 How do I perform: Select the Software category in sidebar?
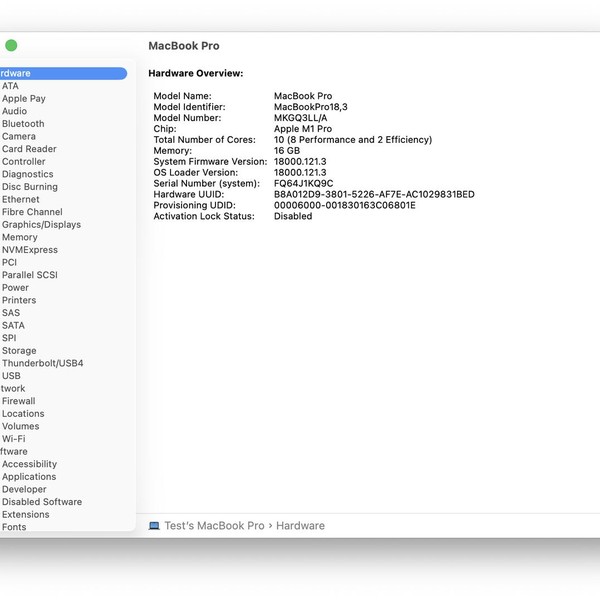(x=14, y=452)
